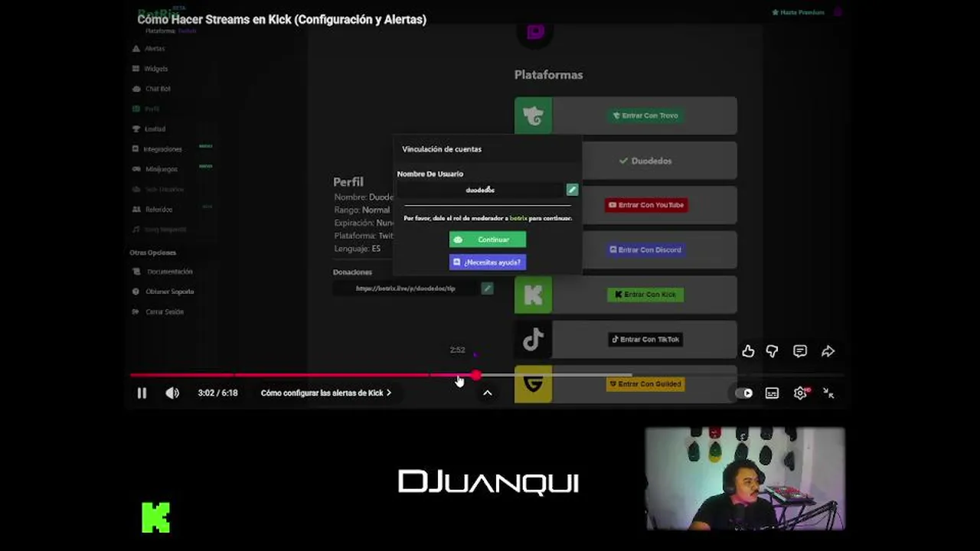Click the Nombre De Usuario field
The width and height of the screenshot is (980, 551).
(481, 190)
